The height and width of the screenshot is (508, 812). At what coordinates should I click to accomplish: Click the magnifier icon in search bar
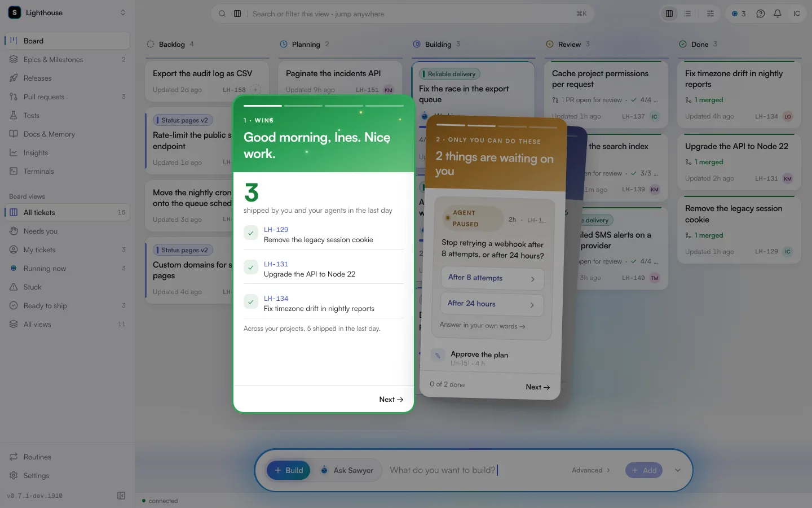(222, 14)
